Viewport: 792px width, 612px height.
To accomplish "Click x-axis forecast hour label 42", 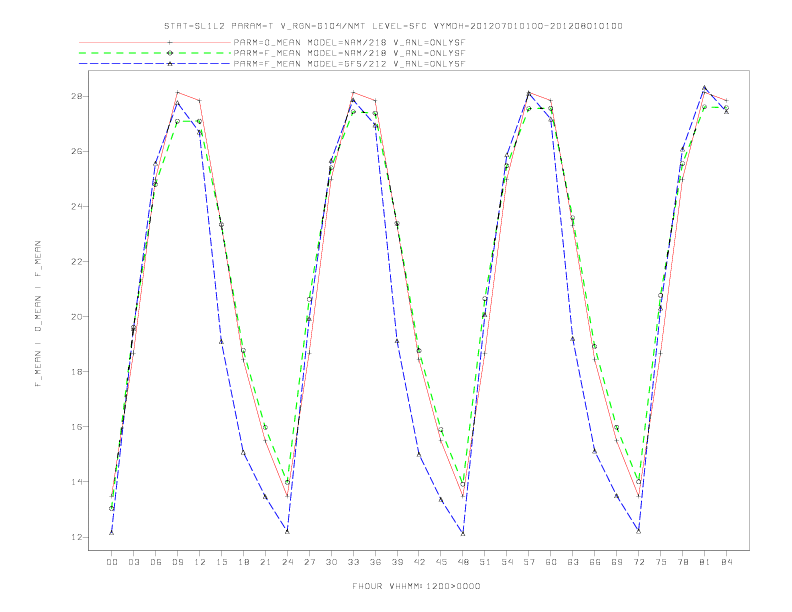I will [x=419, y=562].
